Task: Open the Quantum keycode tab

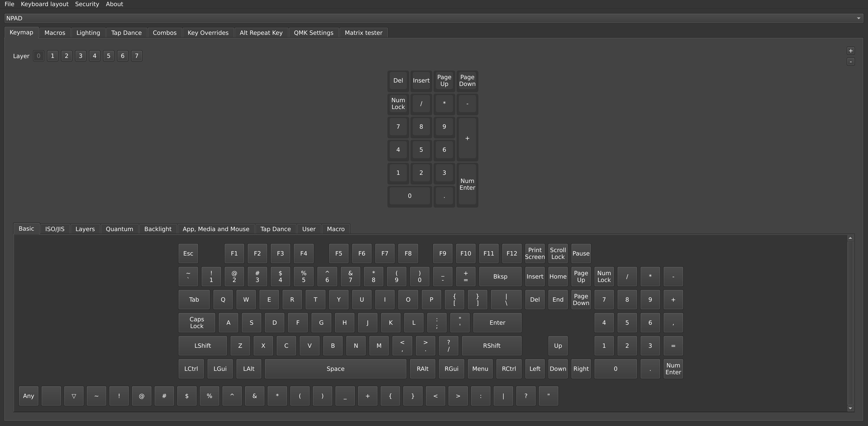Action: coord(119,229)
